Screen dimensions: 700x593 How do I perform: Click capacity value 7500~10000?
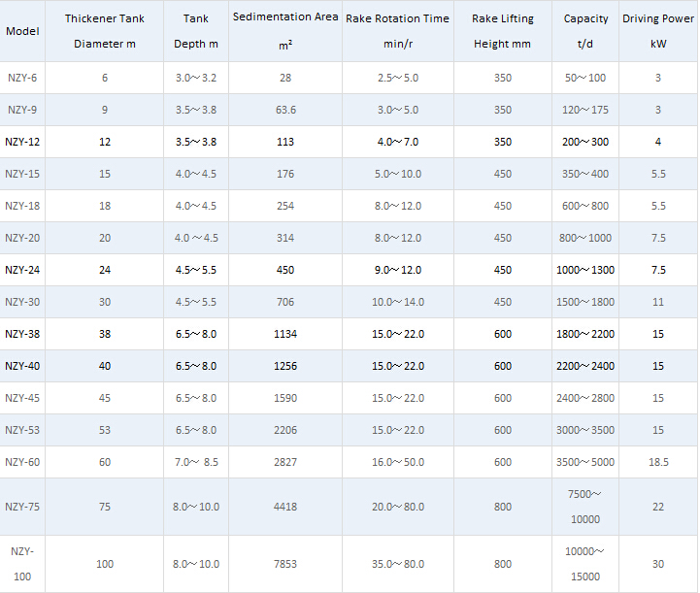point(585,507)
